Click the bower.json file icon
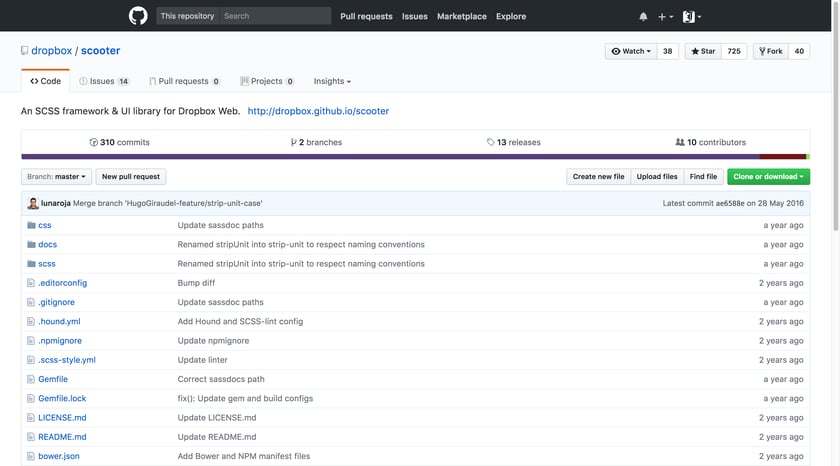Image resolution: width=840 pixels, height=466 pixels. (x=31, y=456)
